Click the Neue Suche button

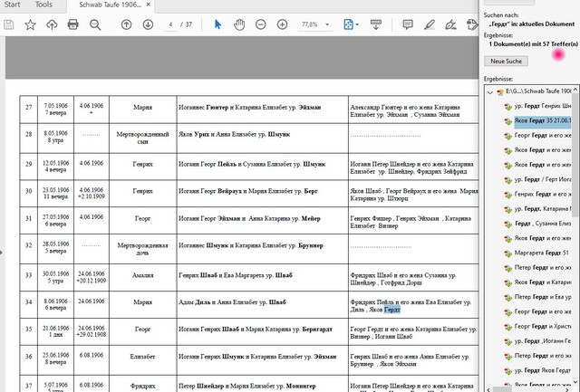pyautogui.click(x=506, y=61)
